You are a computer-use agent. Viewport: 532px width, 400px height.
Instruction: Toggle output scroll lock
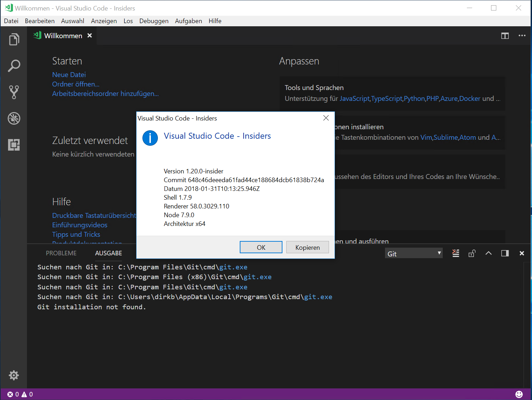point(472,253)
